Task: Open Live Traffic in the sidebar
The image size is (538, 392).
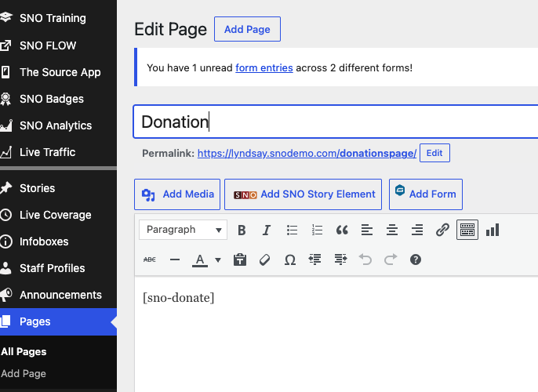Action: click(47, 152)
